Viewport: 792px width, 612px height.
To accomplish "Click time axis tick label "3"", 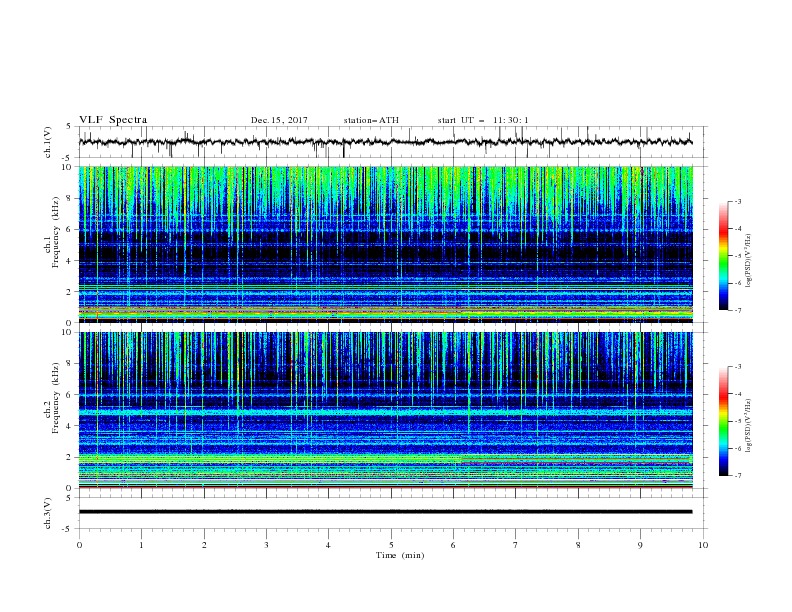I will 267,545.
